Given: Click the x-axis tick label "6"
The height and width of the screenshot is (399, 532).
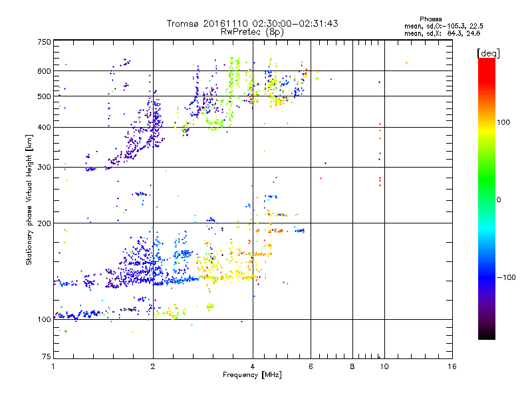Looking at the screenshot, I should click(311, 366).
